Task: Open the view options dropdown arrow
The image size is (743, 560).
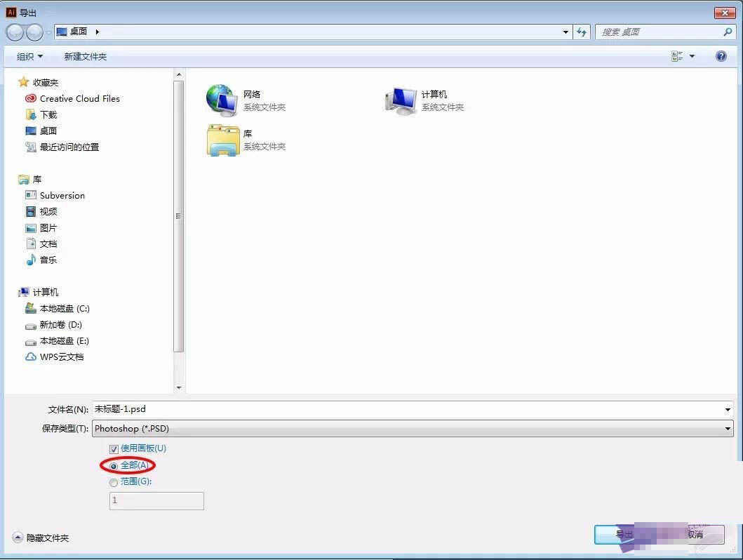Action: pyautogui.click(x=692, y=56)
